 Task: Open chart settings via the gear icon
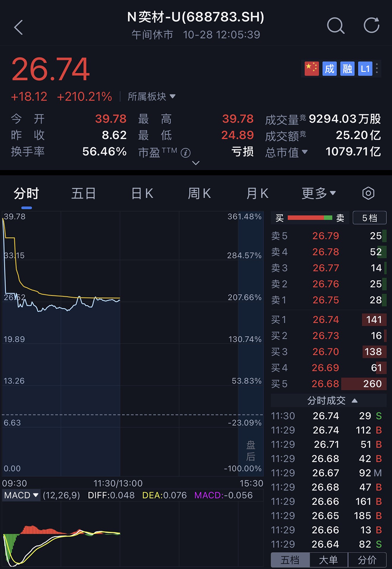click(368, 193)
